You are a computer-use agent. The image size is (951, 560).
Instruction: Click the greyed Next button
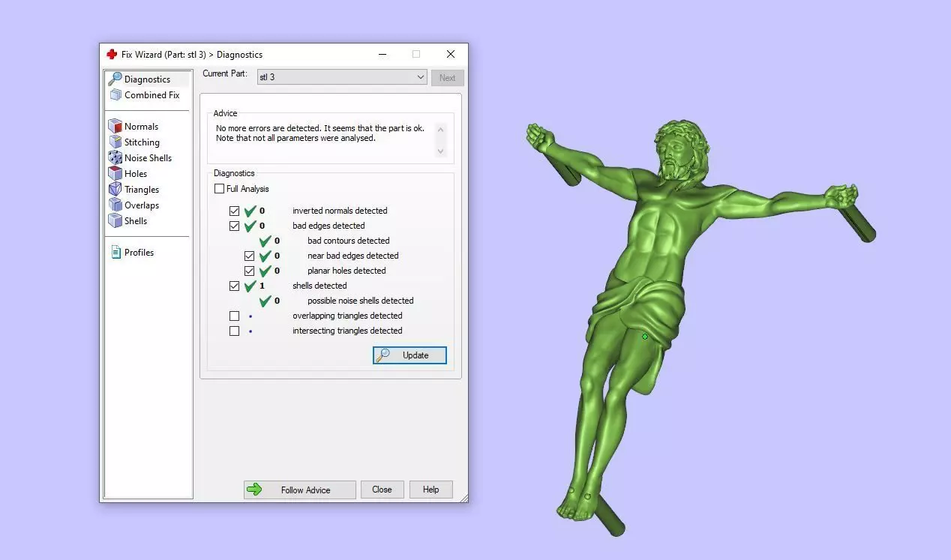coord(447,77)
